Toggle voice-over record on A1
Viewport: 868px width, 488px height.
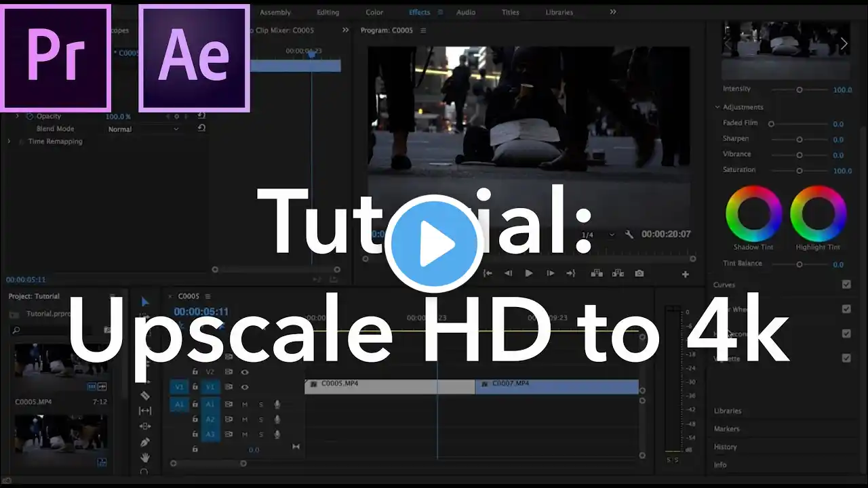(277, 404)
